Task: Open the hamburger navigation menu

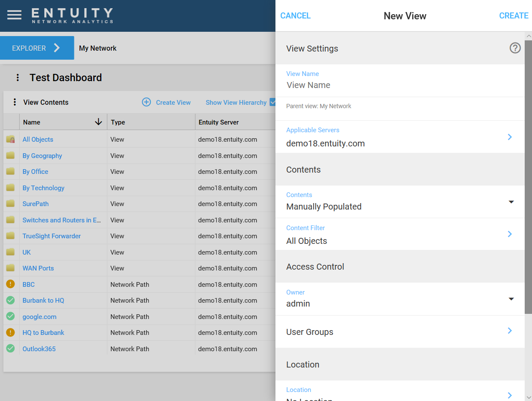Action: point(14,14)
